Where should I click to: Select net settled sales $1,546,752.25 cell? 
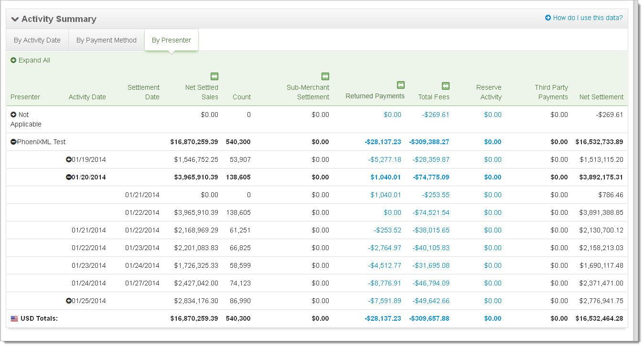pyautogui.click(x=196, y=159)
